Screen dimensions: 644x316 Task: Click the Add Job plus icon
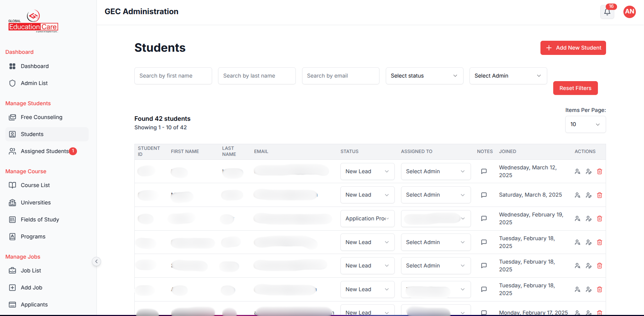click(12, 288)
